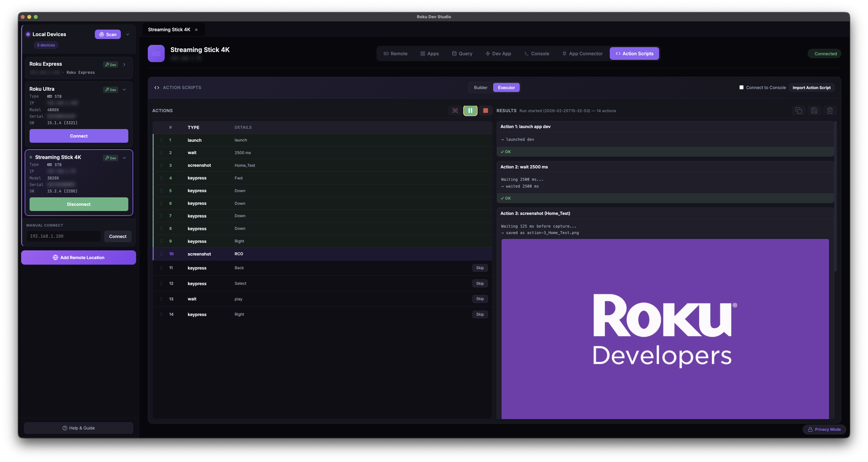Scan for local devices
The image size is (868, 462).
pyautogui.click(x=108, y=34)
